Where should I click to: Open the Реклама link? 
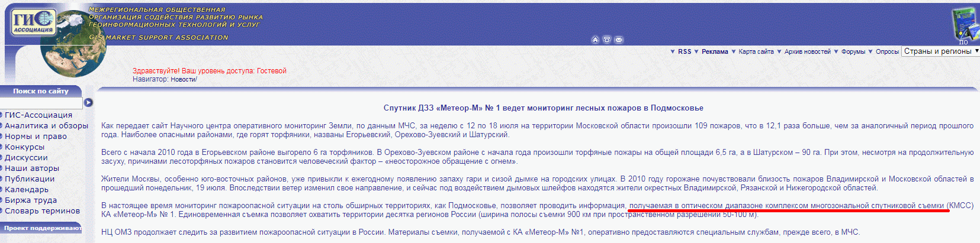tap(715, 51)
